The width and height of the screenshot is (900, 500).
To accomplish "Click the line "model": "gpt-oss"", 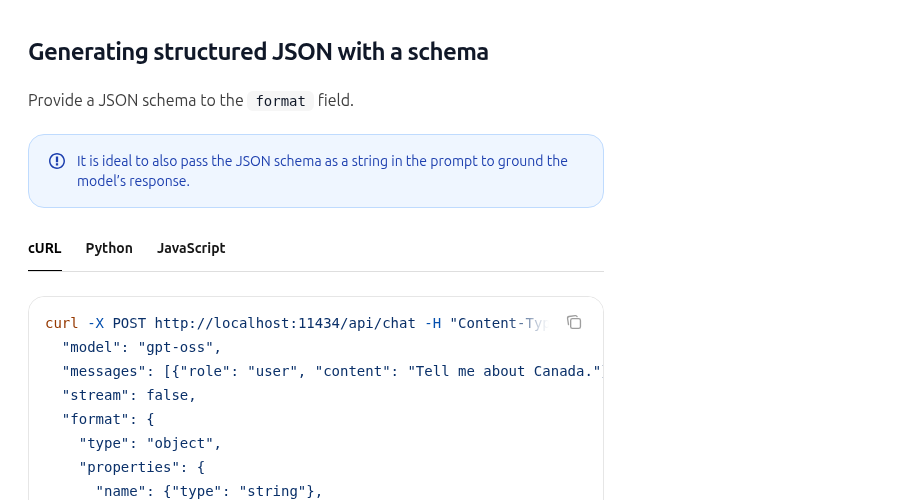I will [x=141, y=347].
